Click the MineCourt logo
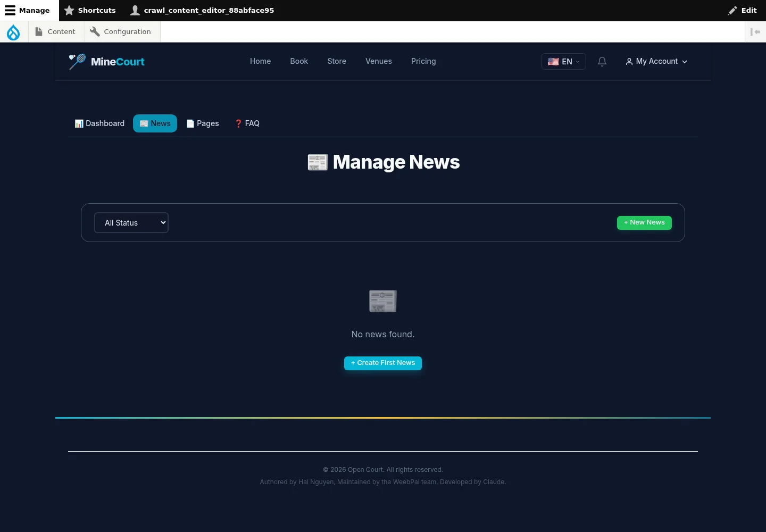This screenshot has width=766, height=532. 106,61
